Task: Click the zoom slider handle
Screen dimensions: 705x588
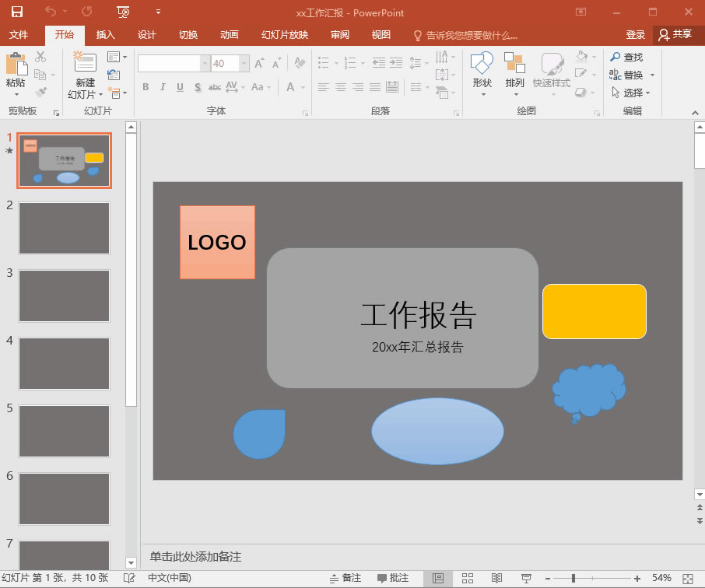Action: click(x=573, y=578)
